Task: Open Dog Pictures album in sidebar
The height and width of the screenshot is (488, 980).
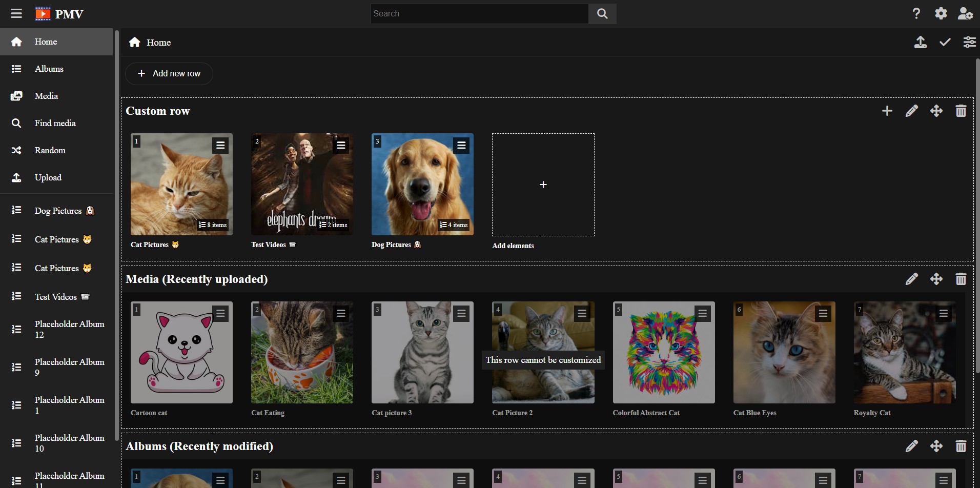Action: click(x=56, y=211)
